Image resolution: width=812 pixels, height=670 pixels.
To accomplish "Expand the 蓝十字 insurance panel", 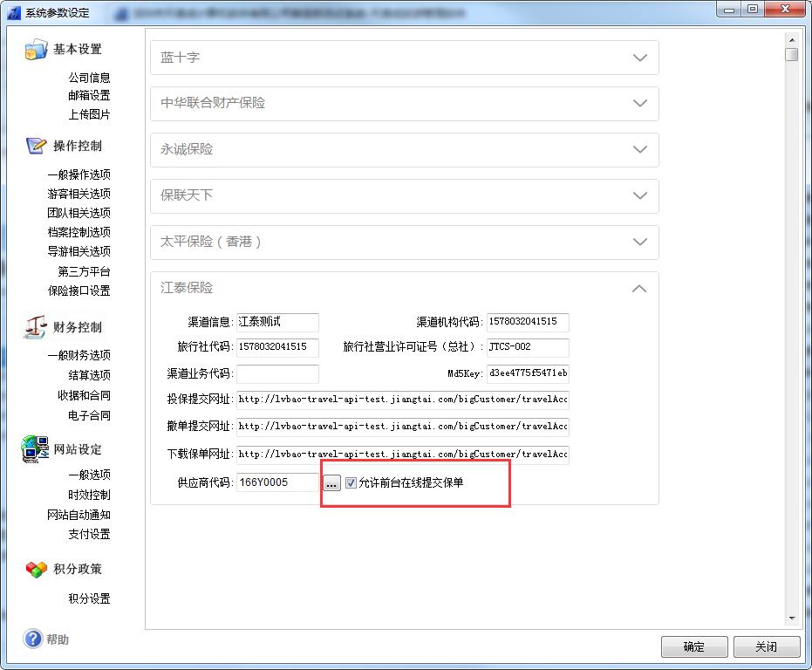I will pos(639,58).
